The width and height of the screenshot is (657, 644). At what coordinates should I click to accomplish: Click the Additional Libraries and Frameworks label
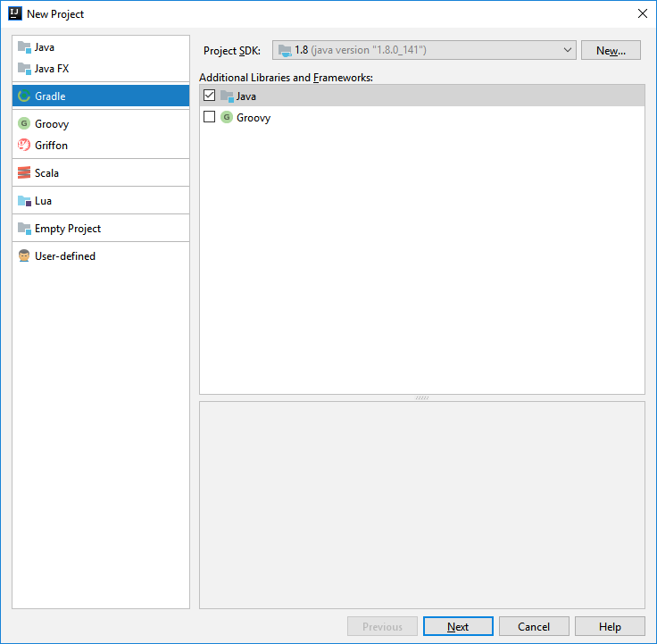click(286, 78)
